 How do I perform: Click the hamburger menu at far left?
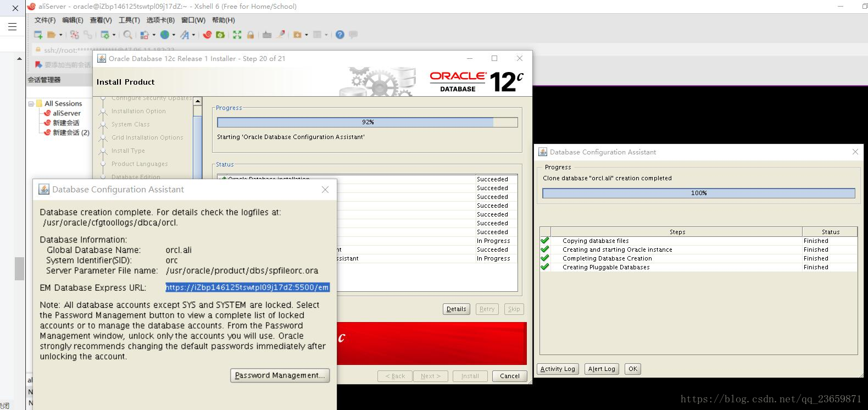12,26
